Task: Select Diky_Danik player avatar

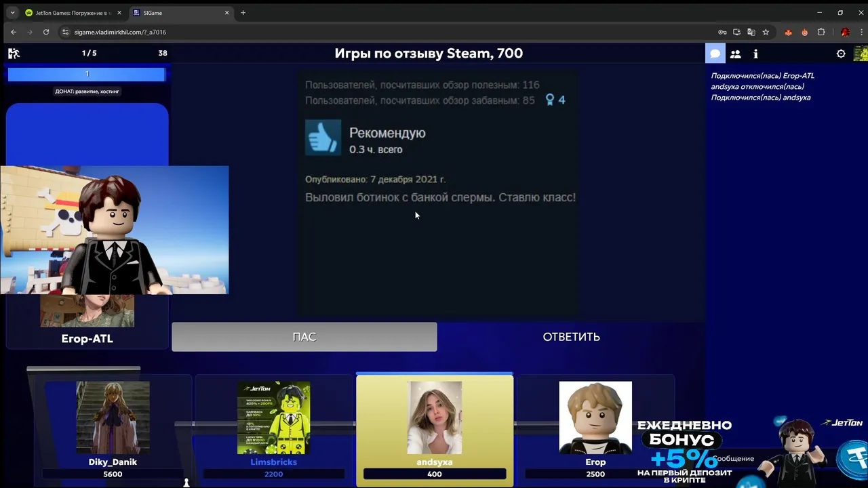Action: pyautogui.click(x=113, y=418)
